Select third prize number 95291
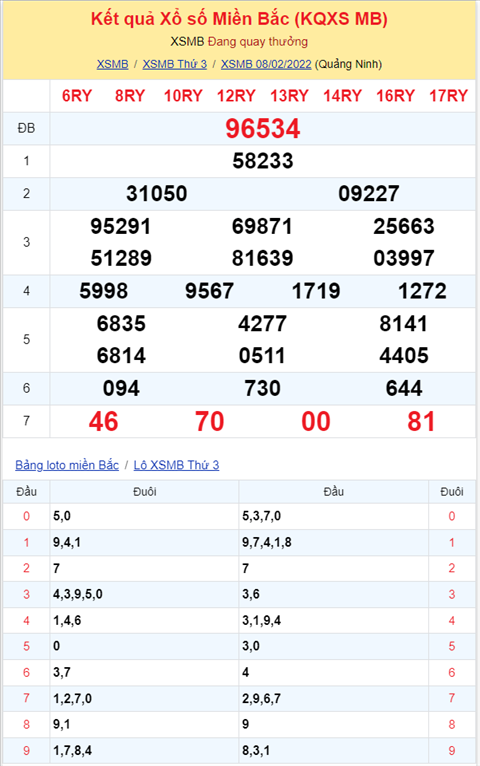This screenshot has width=480, height=766. coord(121,227)
